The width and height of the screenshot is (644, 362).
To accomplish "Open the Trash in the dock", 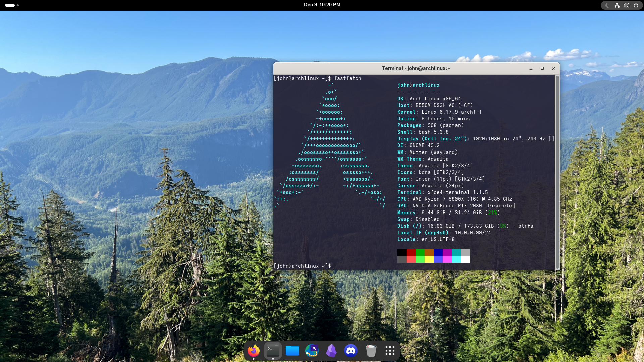I will click(371, 351).
